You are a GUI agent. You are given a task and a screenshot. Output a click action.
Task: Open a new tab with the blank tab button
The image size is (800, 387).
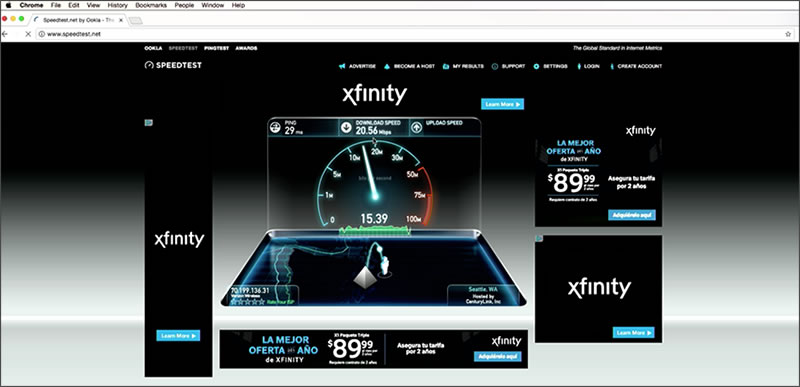135,20
